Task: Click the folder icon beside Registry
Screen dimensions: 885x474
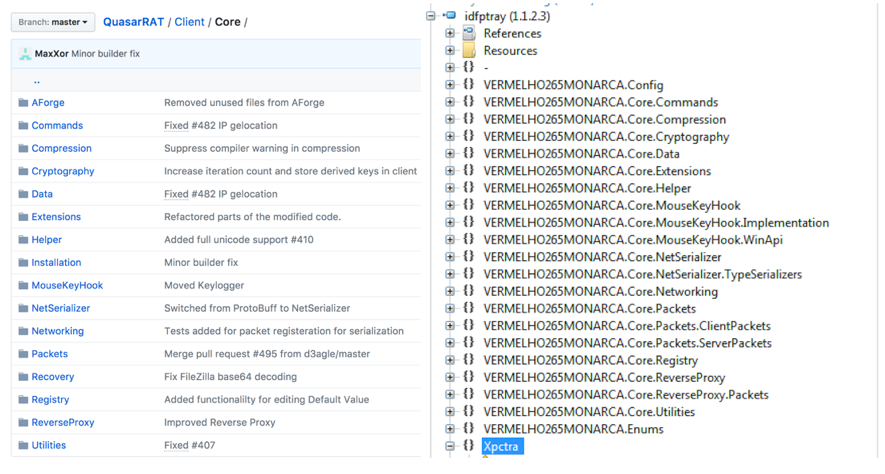Action: point(23,400)
